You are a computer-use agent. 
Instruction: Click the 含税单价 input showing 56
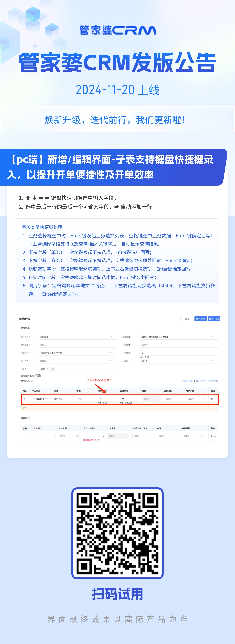click(129, 399)
